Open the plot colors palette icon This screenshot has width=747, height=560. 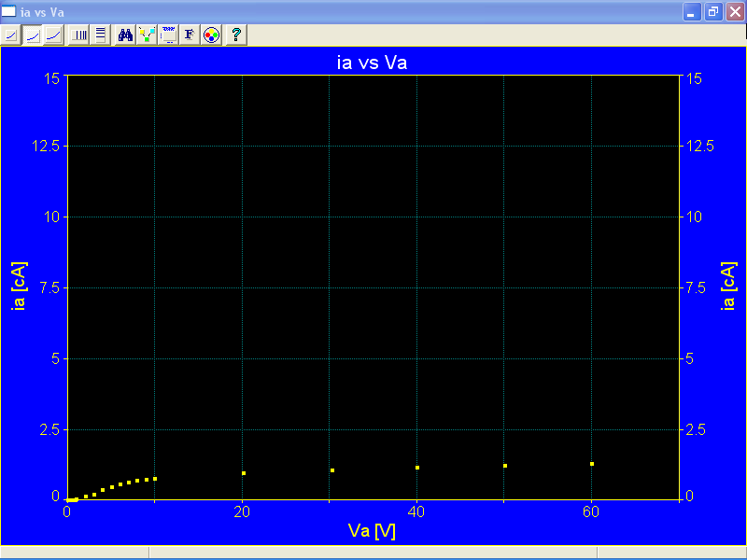coord(211,35)
